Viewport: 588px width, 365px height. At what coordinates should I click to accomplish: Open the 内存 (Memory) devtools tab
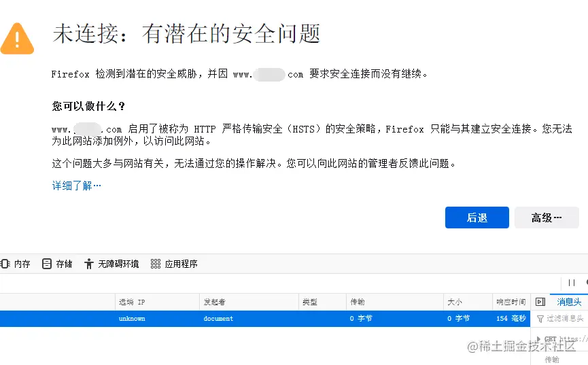point(16,264)
